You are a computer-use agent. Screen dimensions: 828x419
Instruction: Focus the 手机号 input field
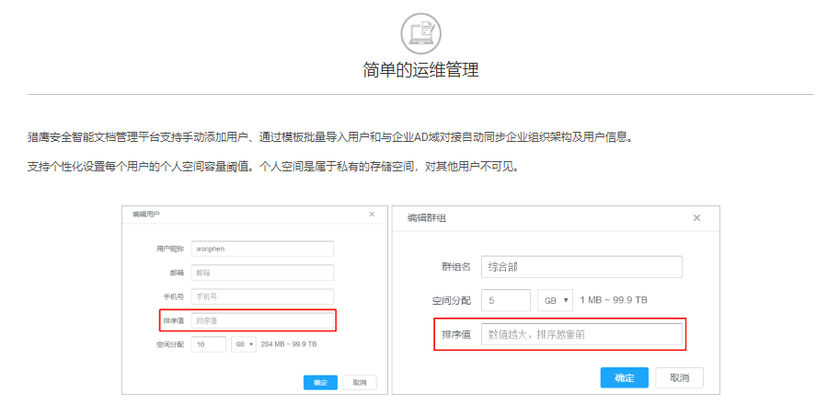coord(262,296)
